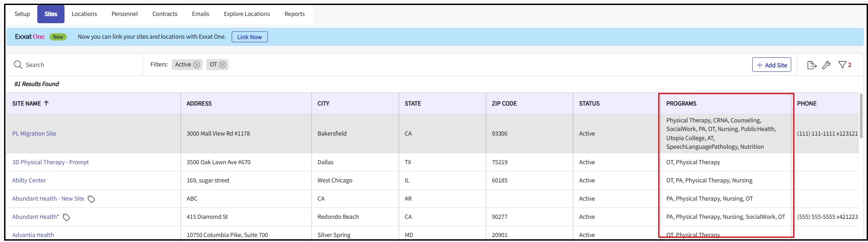The height and width of the screenshot is (242, 868).
Task: Switch to the Locations tab
Action: (84, 14)
